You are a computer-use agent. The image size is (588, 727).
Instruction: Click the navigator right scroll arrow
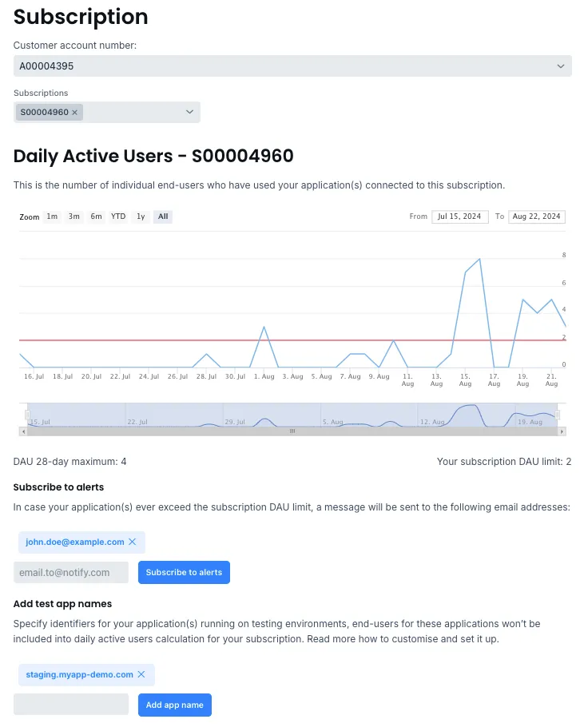pyautogui.click(x=562, y=431)
